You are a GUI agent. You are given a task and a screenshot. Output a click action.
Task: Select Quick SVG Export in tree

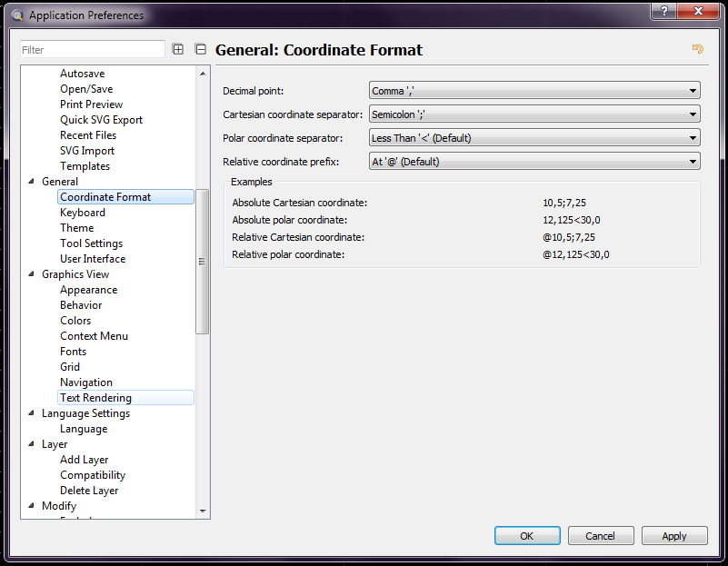coord(101,120)
